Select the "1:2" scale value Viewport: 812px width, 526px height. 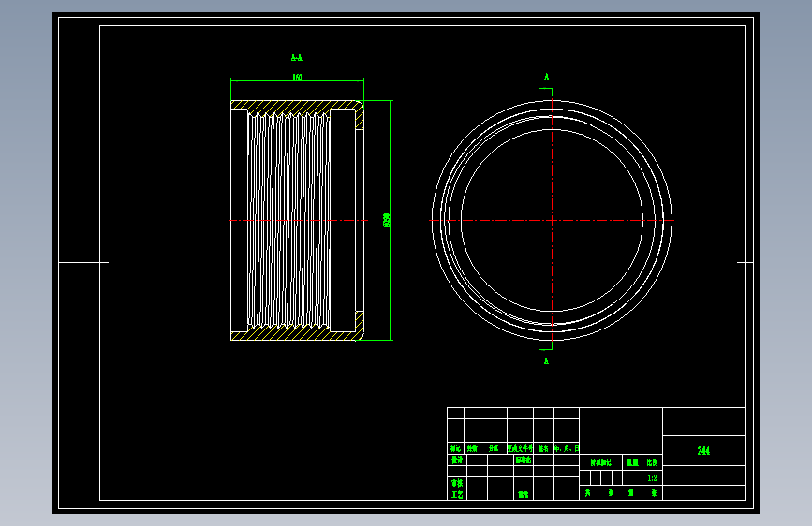652,478
